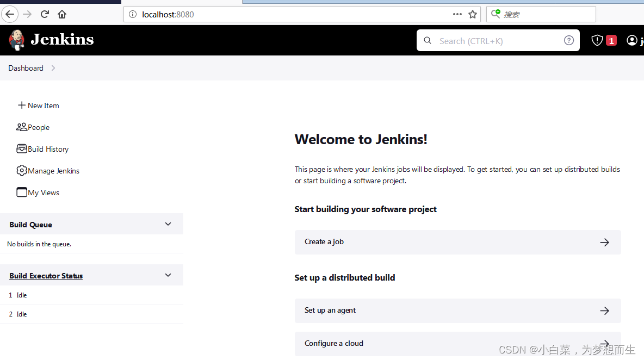Open site information icon in address bar

(x=133, y=14)
